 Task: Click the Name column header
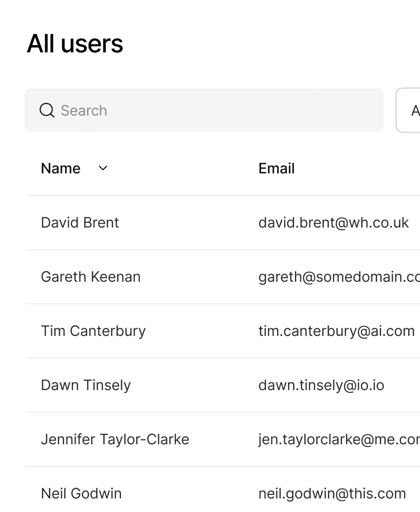click(61, 168)
